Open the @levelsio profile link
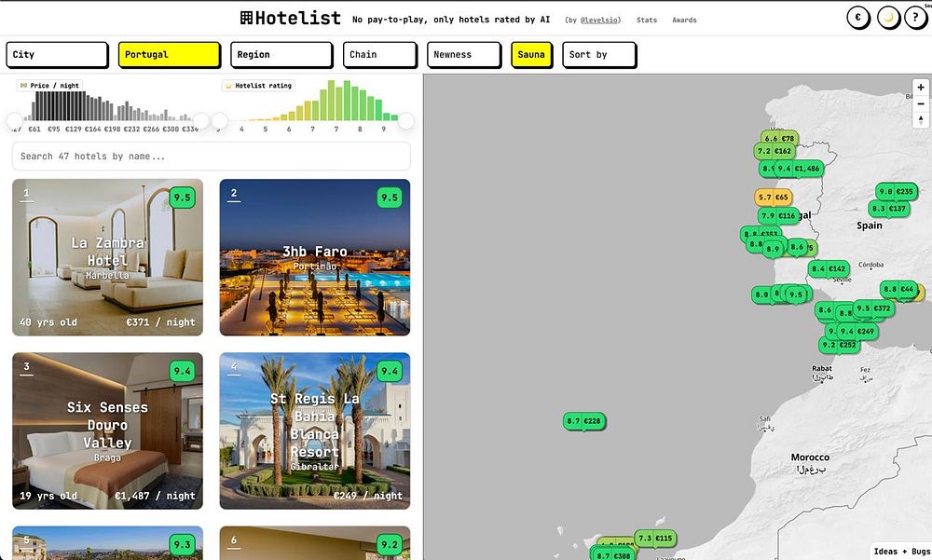Image resolution: width=932 pixels, height=560 pixels. (x=600, y=20)
